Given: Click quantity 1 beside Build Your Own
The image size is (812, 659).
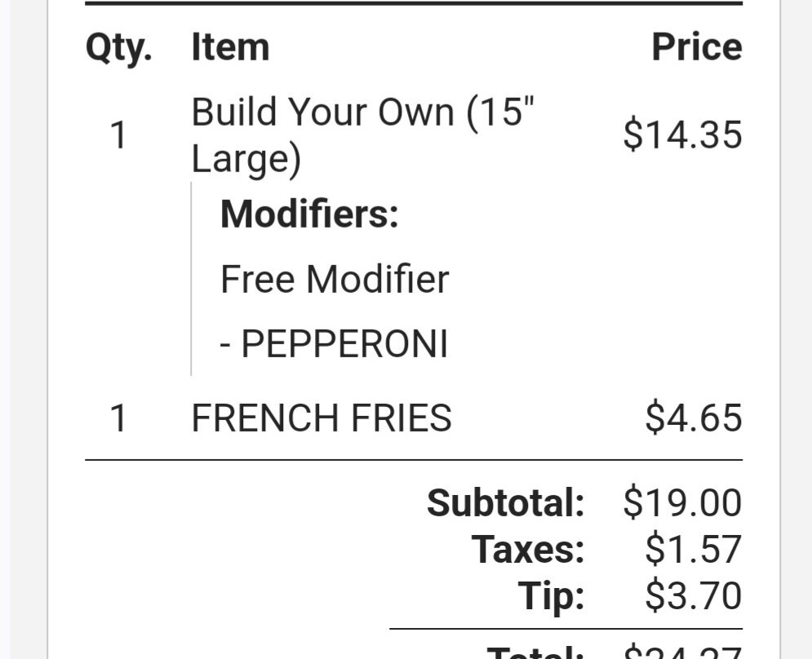Looking at the screenshot, I should (x=118, y=135).
